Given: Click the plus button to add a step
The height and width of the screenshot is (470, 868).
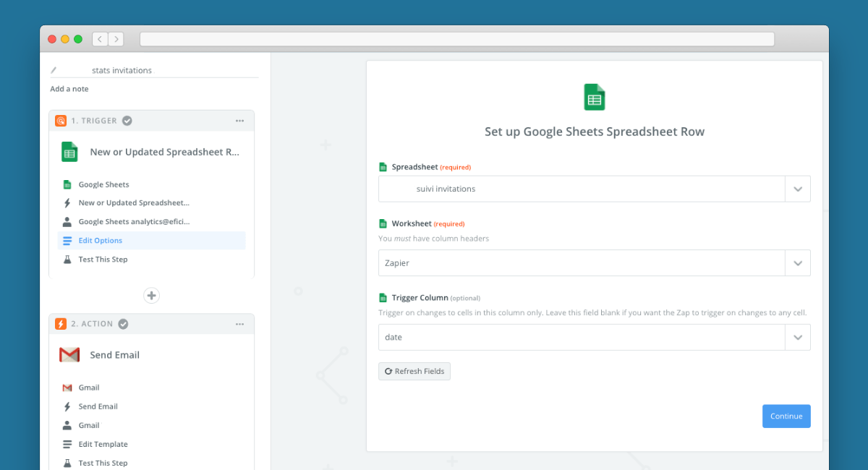Looking at the screenshot, I should (x=151, y=295).
